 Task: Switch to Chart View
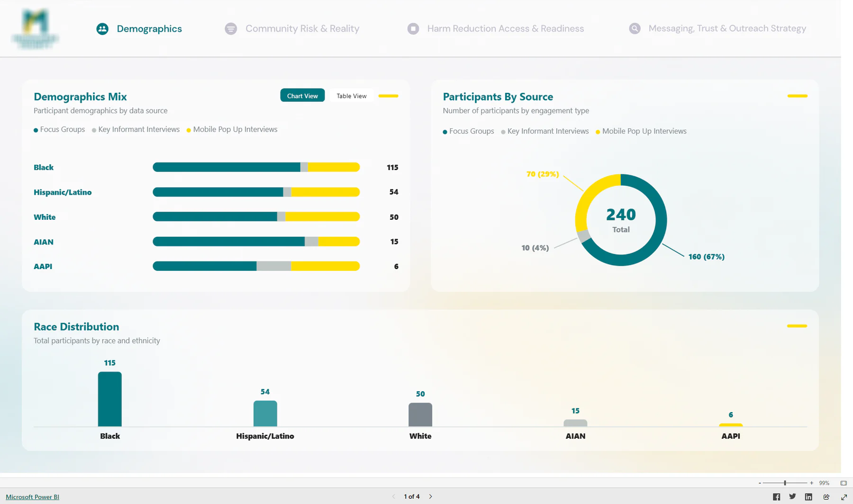click(x=302, y=95)
